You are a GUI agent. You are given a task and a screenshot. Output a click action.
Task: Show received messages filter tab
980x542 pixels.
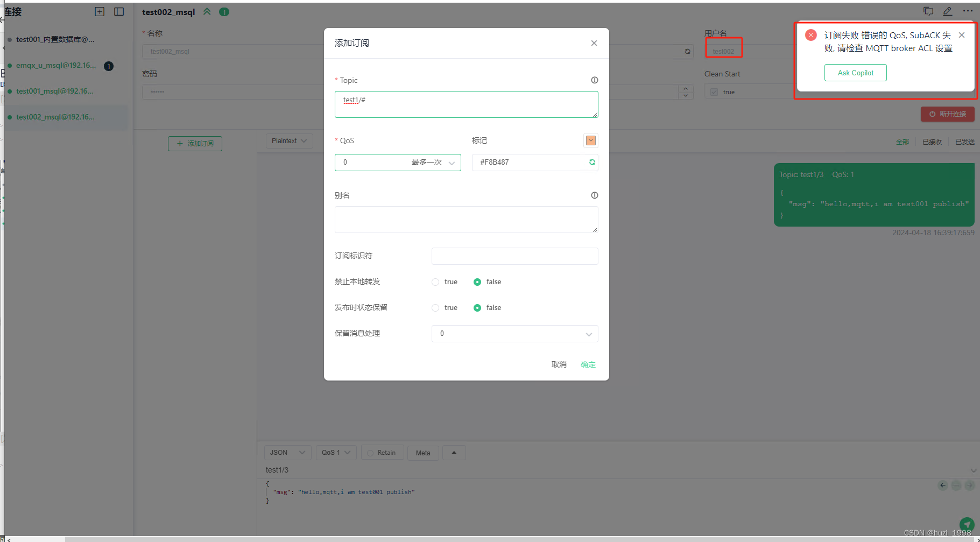click(x=932, y=142)
